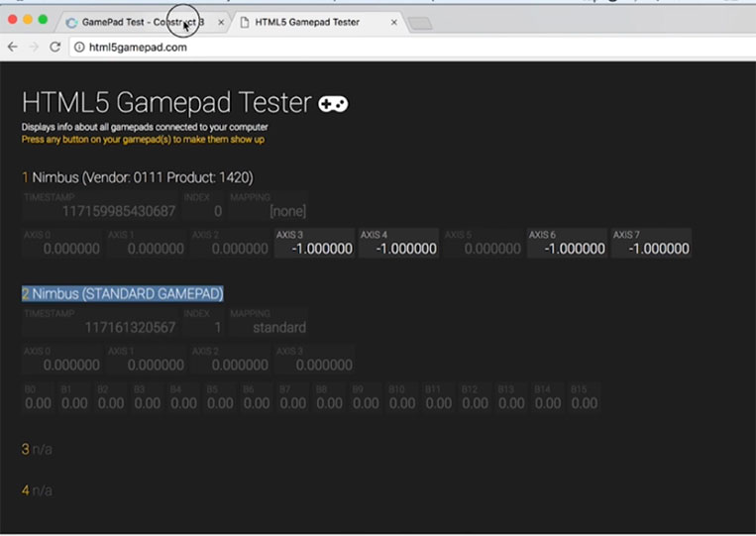This screenshot has width=756, height=536.
Task: Click gamepad 2 INDEX value 1
Action: [x=218, y=328]
